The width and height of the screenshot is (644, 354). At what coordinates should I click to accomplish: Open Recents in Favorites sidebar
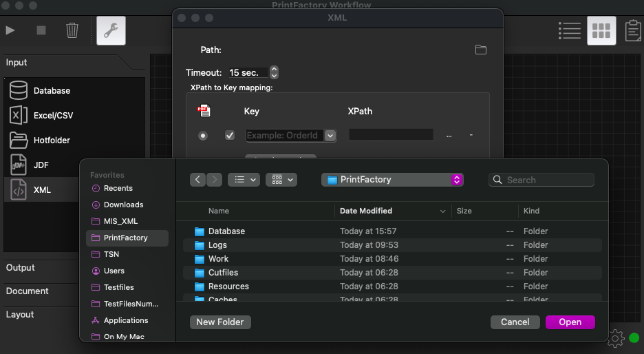pos(127,188)
